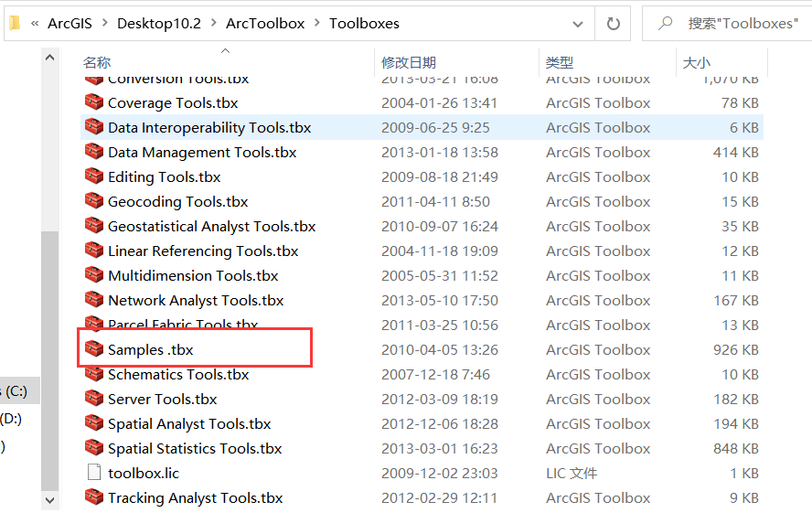812x523 pixels.
Task: Click the Network Analyst Tools toolbox icon
Action: click(93, 300)
